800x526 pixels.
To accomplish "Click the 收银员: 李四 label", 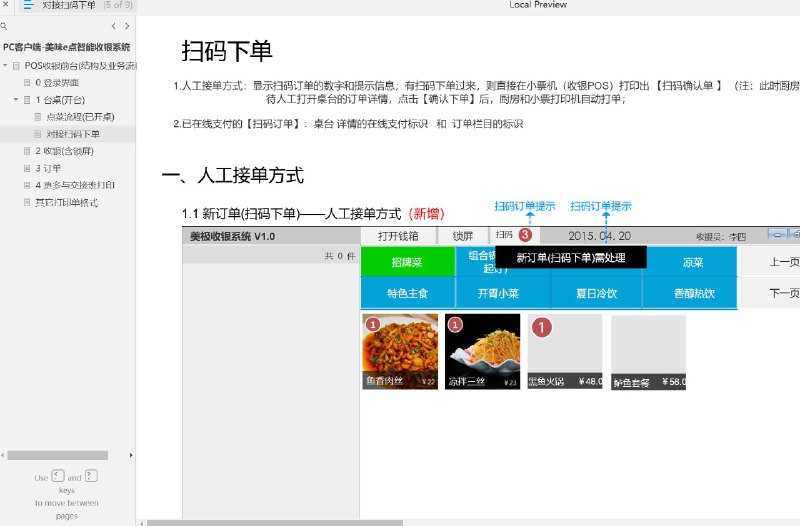I will 720,237.
